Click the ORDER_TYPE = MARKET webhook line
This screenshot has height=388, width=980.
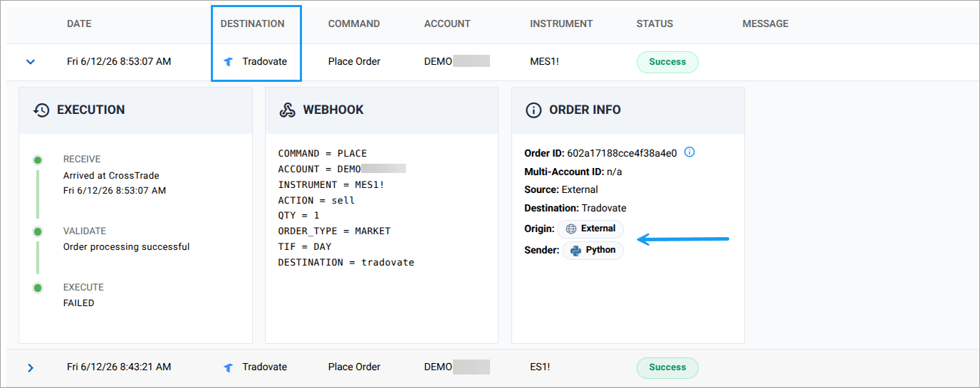click(x=334, y=231)
